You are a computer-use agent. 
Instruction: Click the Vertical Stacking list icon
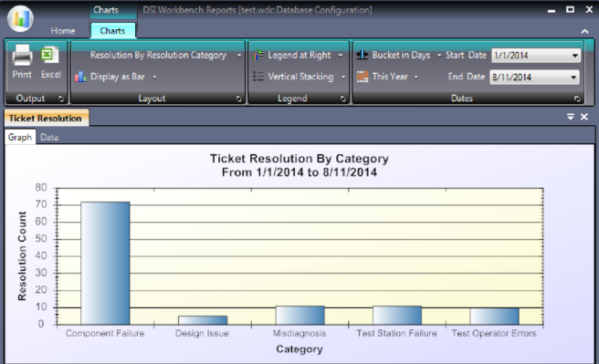click(x=258, y=77)
